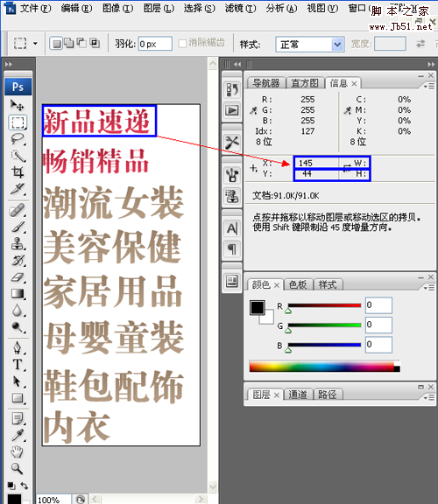Open the Layer Comps panel icon
This screenshot has height=504, width=438.
232,282
